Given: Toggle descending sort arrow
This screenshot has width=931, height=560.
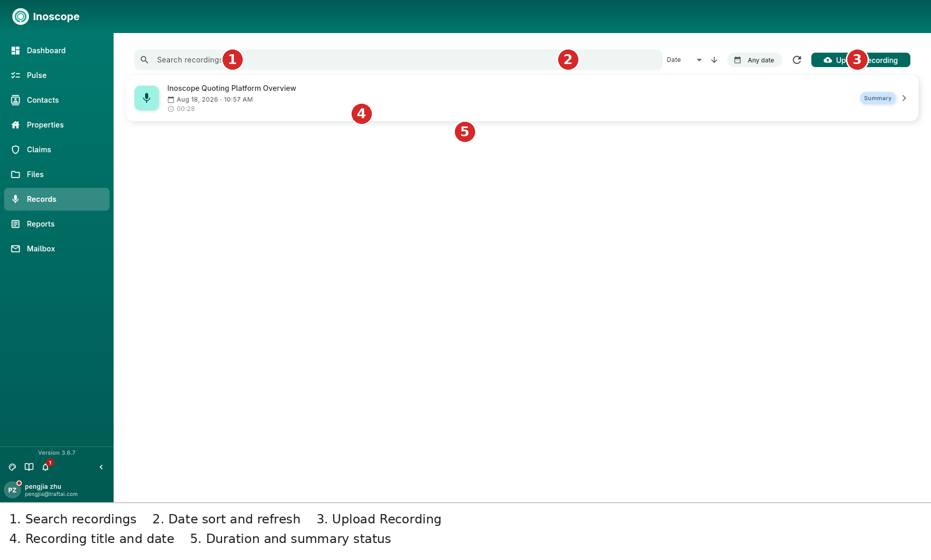Looking at the screenshot, I should (x=714, y=60).
